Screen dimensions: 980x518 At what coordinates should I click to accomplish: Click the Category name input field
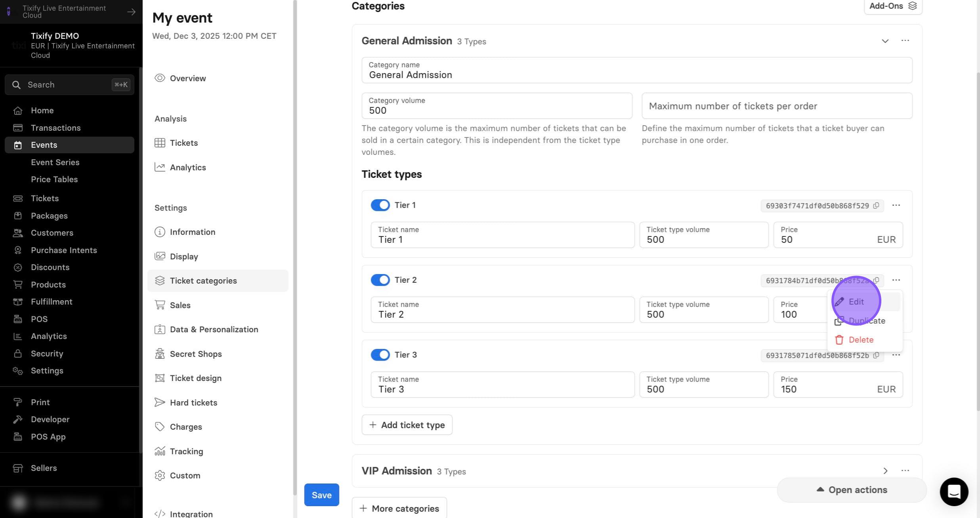(637, 70)
